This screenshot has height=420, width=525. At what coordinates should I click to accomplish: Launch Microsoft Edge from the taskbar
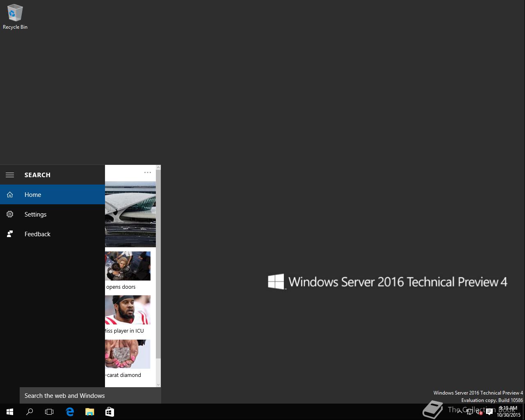click(x=70, y=412)
